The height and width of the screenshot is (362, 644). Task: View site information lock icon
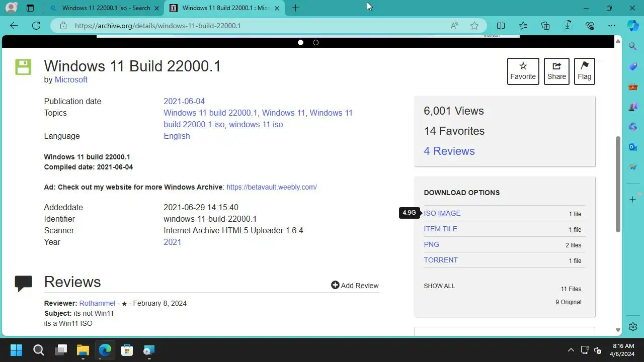63,26
